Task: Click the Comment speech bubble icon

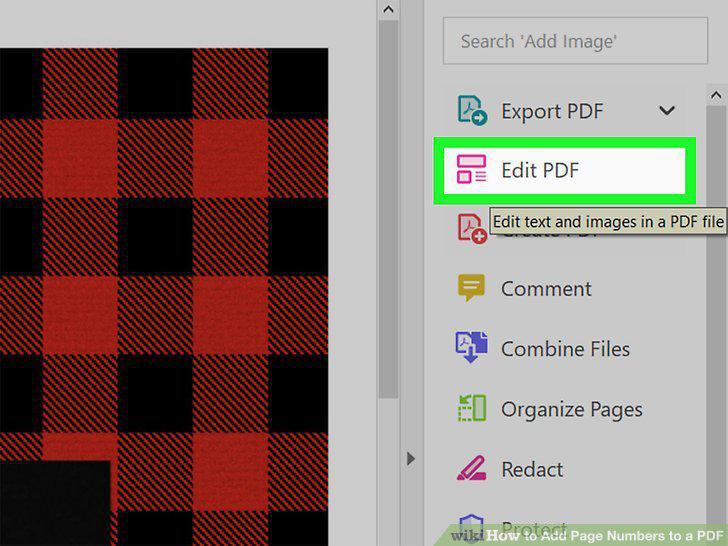Action: tap(471, 288)
